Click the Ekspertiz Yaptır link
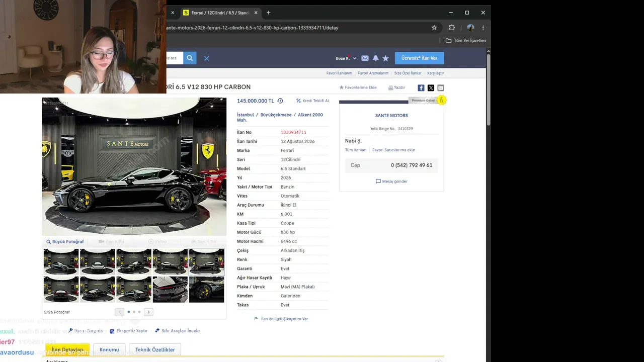This screenshot has width=644, height=362. pyautogui.click(x=129, y=331)
